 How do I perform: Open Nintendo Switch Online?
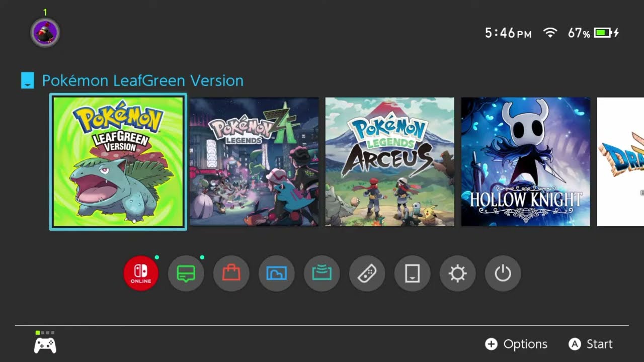point(141,274)
